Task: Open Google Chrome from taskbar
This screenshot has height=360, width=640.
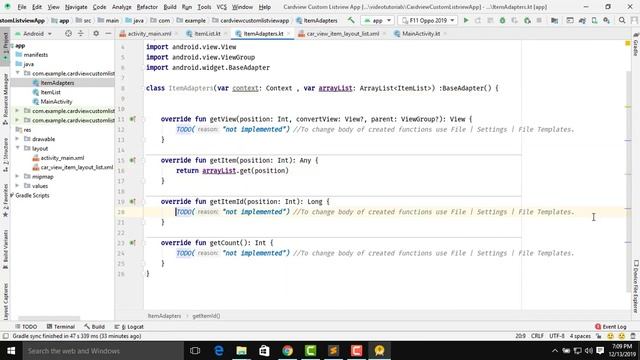Action: pyautogui.click(x=287, y=351)
